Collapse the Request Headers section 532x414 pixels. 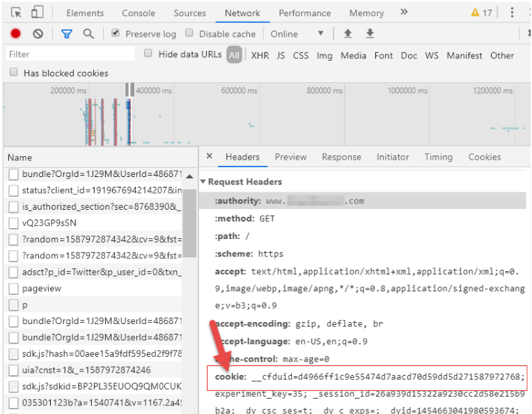click(x=203, y=181)
